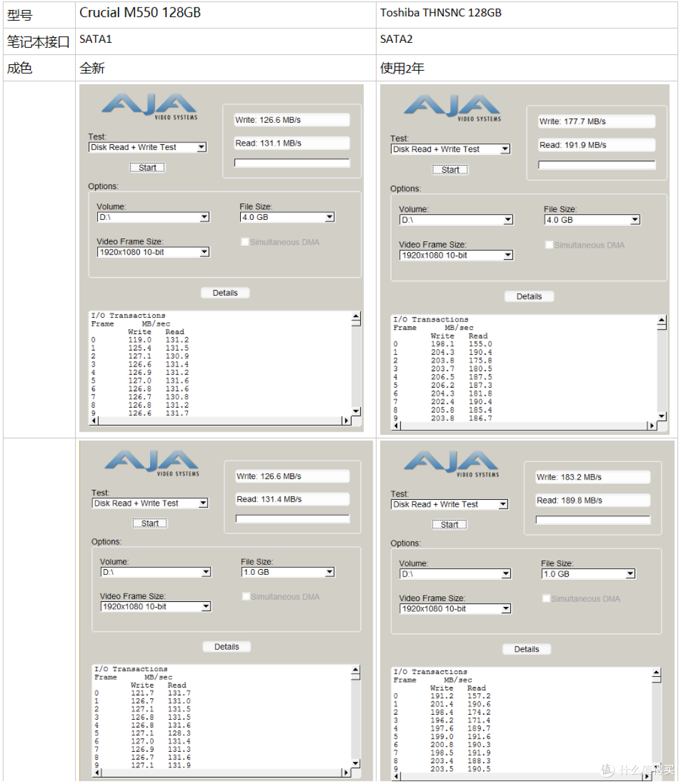
Task: Click scroll-down arrow in Toshiba 1.0 GB transactions list
Action: coord(656,766)
